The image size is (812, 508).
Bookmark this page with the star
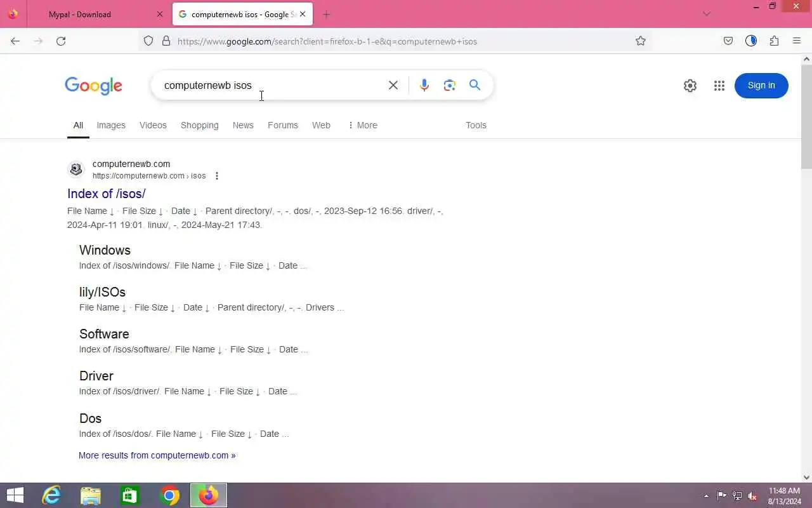641,41
